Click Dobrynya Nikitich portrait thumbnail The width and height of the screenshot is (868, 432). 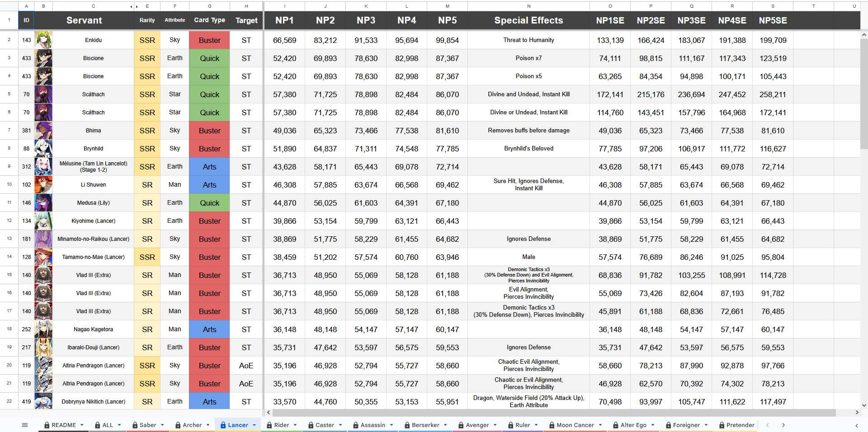click(43, 402)
